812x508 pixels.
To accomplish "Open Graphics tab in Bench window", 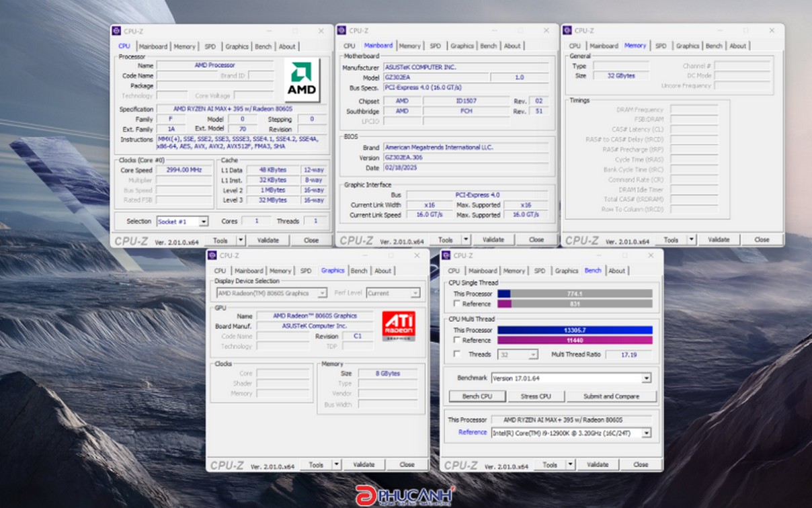I will click(566, 271).
